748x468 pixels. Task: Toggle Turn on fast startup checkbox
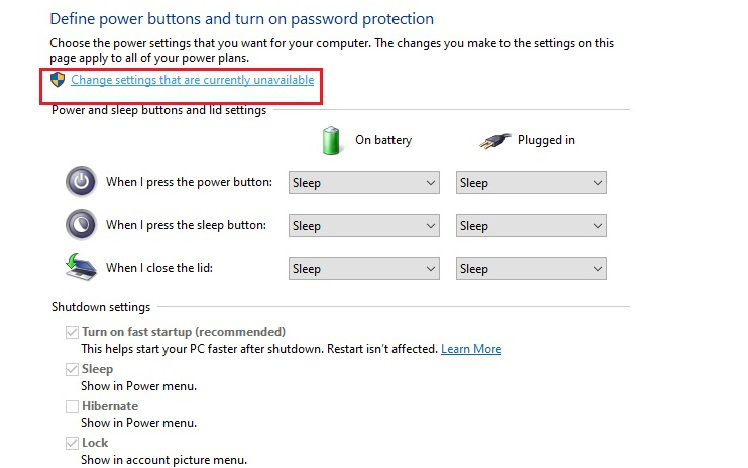coord(72,332)
